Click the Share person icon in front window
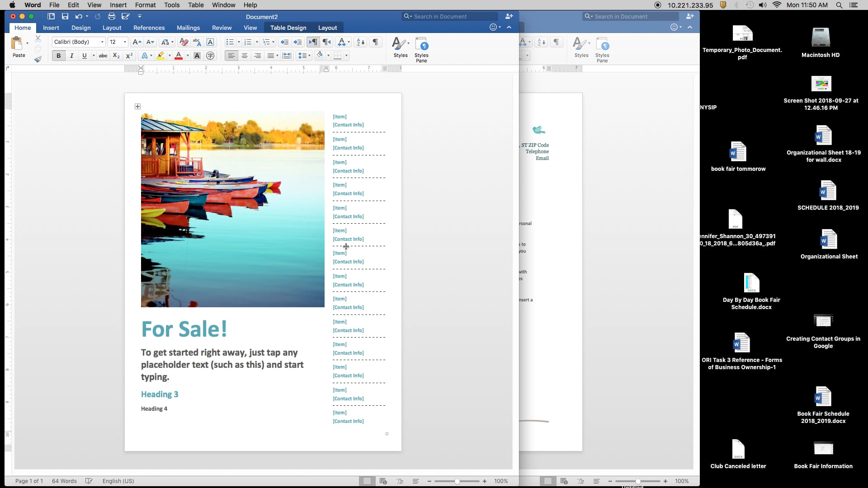 [x=509, y=16]
